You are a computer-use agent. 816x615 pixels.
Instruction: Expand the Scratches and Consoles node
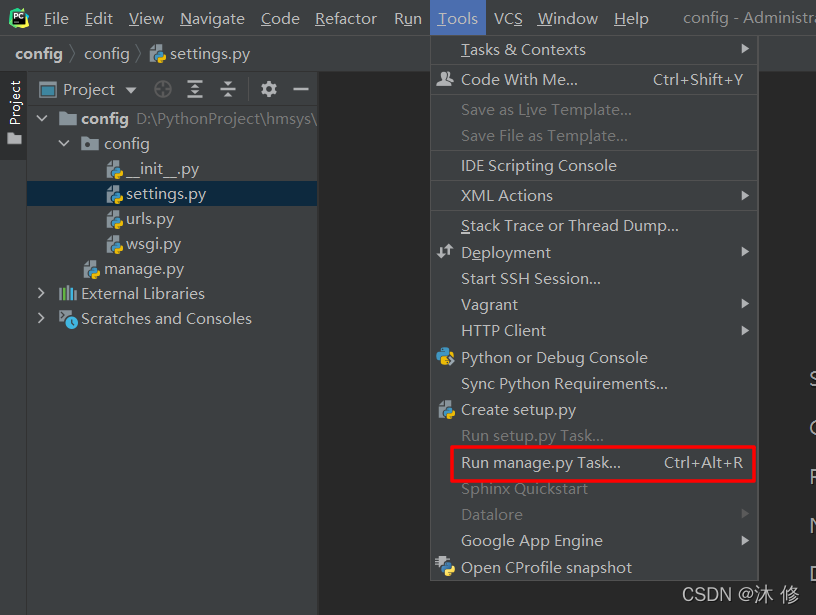tap(41, 318)
